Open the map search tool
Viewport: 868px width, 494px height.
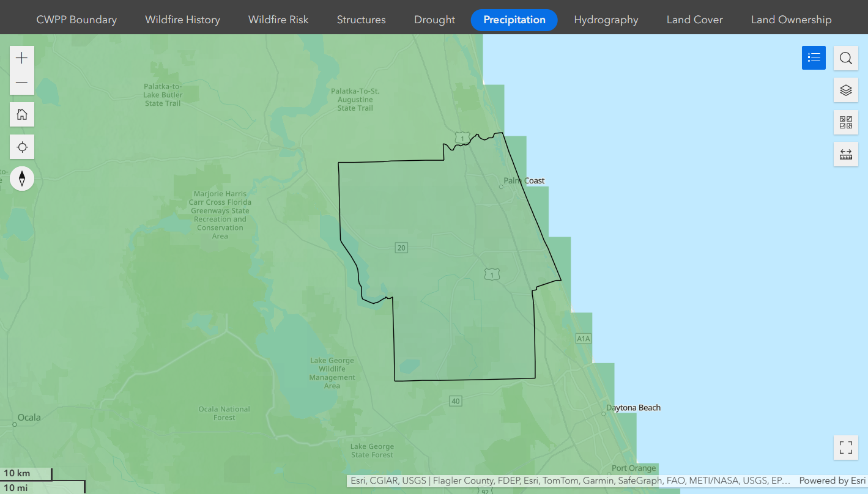point(845,58)
